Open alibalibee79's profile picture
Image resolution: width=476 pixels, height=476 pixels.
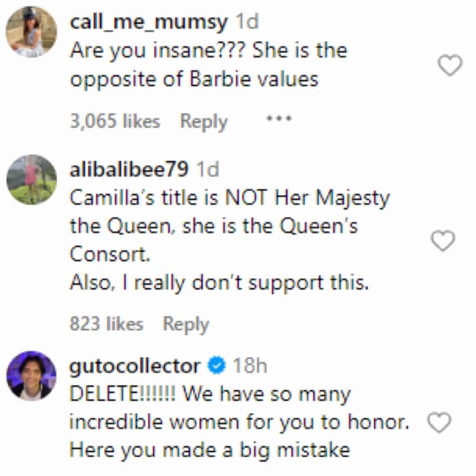(31, 180)
